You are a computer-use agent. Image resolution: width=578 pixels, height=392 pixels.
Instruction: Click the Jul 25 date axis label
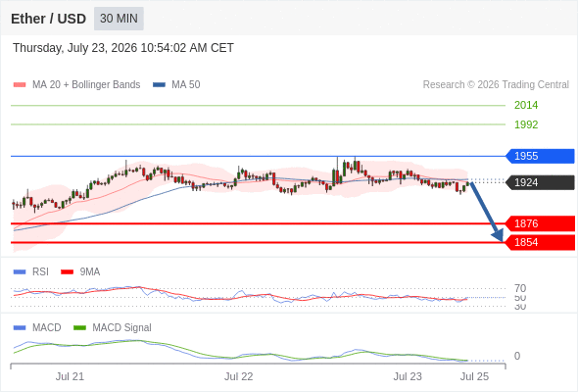[x=474, y=376]
